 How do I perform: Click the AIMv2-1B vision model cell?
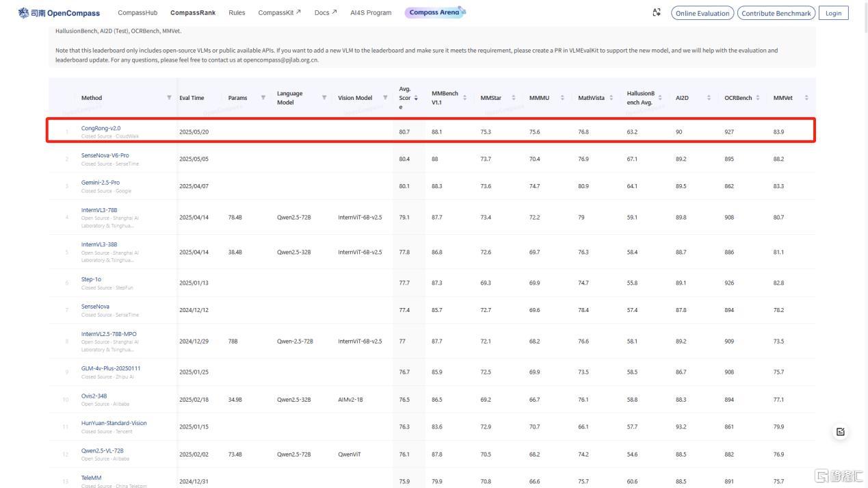(350, 399)
